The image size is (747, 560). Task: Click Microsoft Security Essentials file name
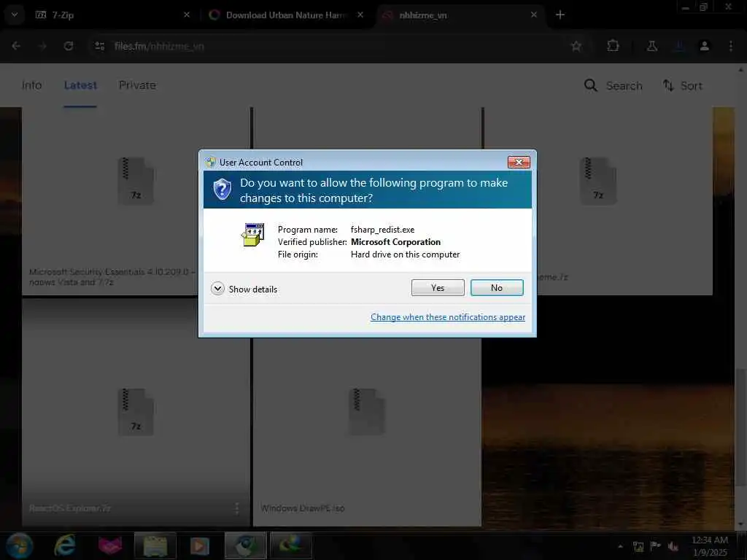coord(112,276)
